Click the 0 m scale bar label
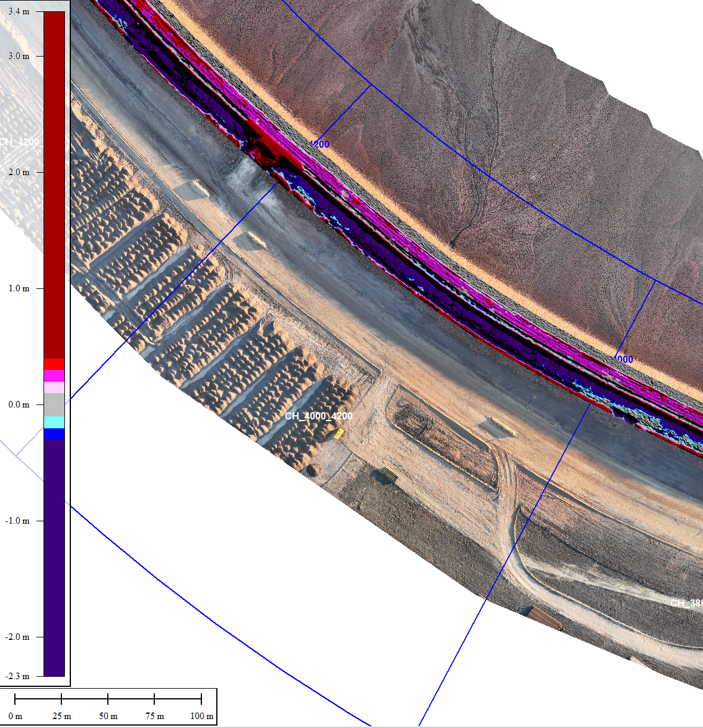The width and height of the screenshot is (703, 728). coord(15,716)
